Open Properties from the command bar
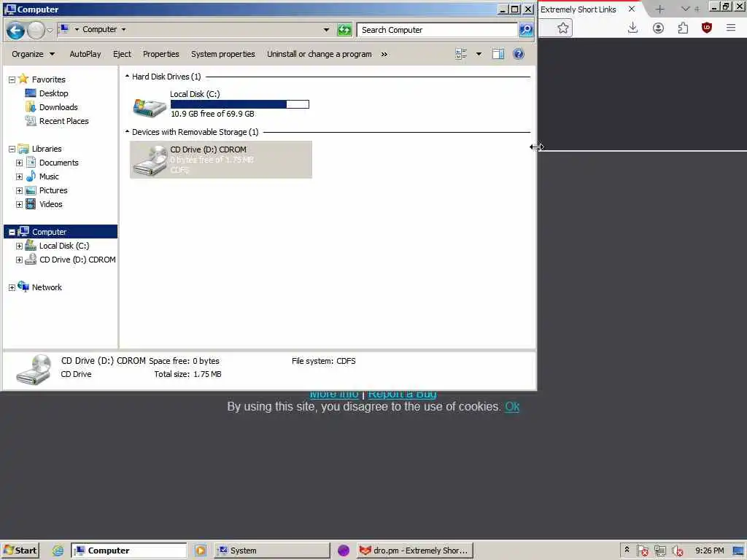Viewport: 747px width, 560px height. click(161, 54)
